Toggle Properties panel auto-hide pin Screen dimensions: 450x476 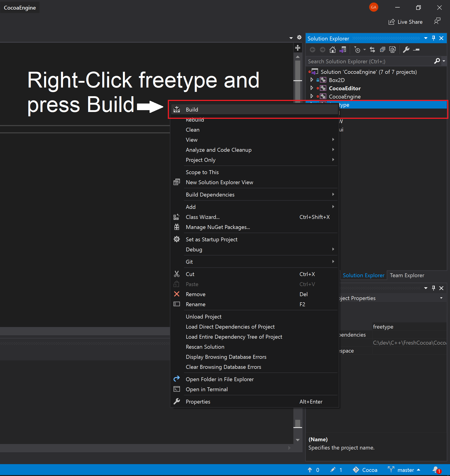coord(434,288)
